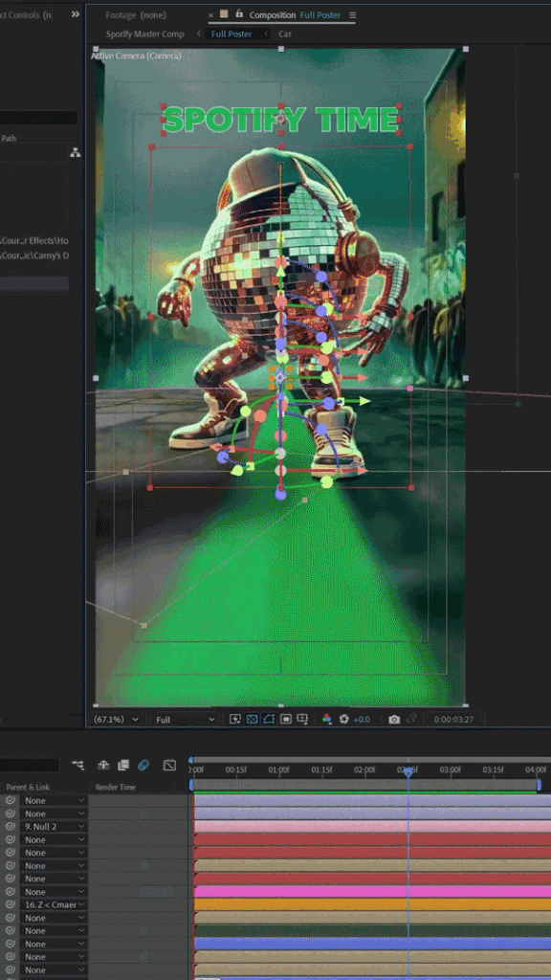
Task: Click the 00:15f mark on time ruler
Action: pos(236,770)
